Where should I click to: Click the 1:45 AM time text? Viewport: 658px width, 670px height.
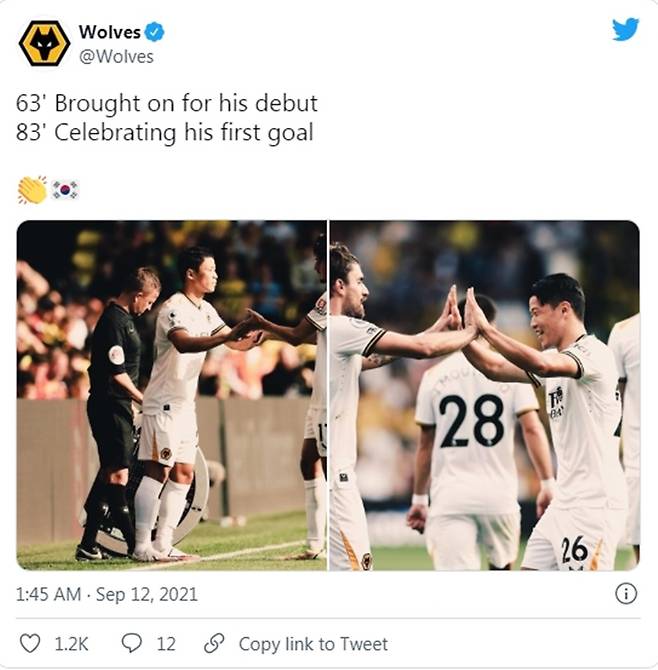pos(50,594)
